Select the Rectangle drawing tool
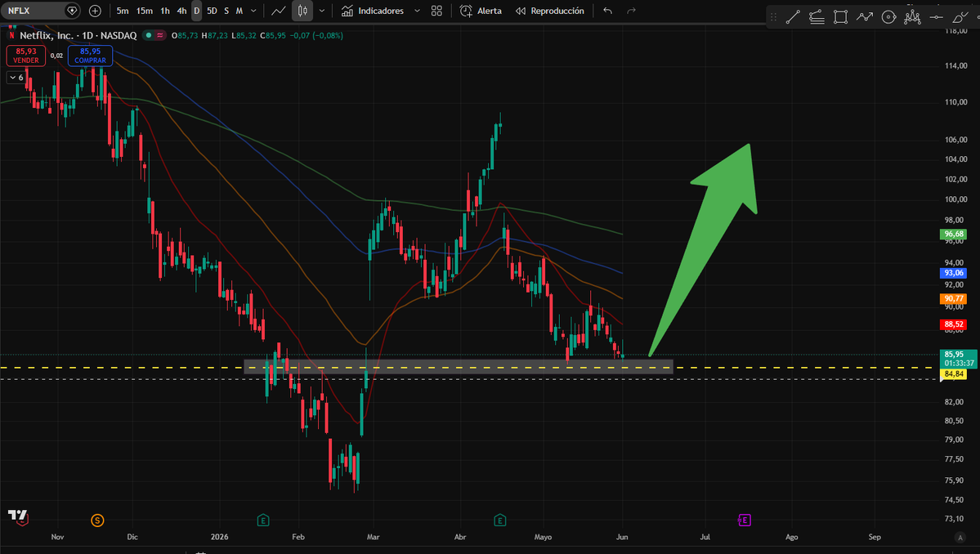The width and height of the screenshot is (980, 554). [x=840, y=17]
